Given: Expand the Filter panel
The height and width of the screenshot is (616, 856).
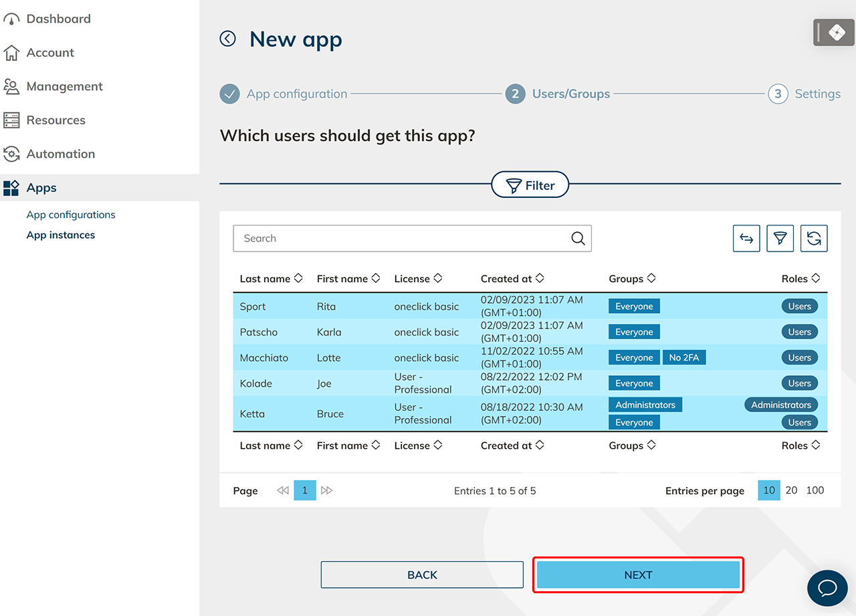Looking at the screenshot, I should (x=530, y=185).
